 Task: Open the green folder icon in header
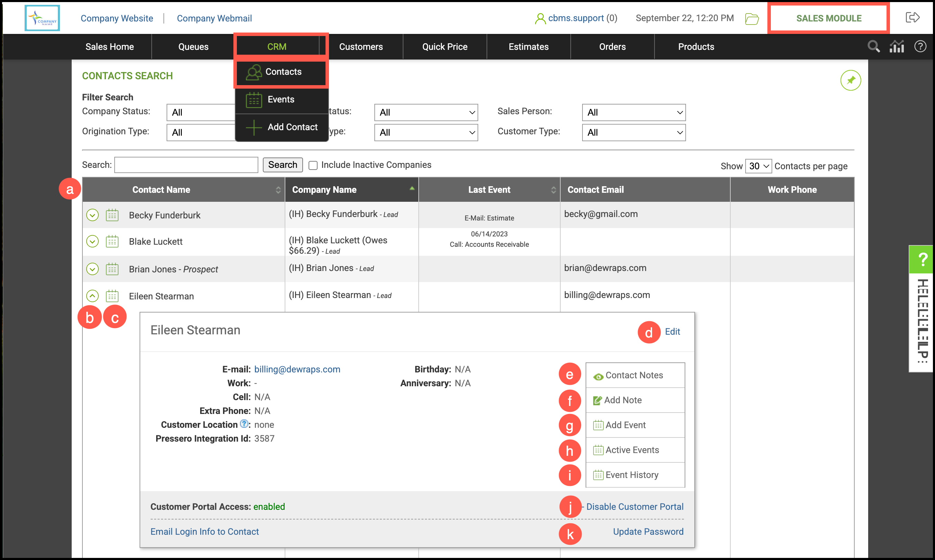[751, 18]
